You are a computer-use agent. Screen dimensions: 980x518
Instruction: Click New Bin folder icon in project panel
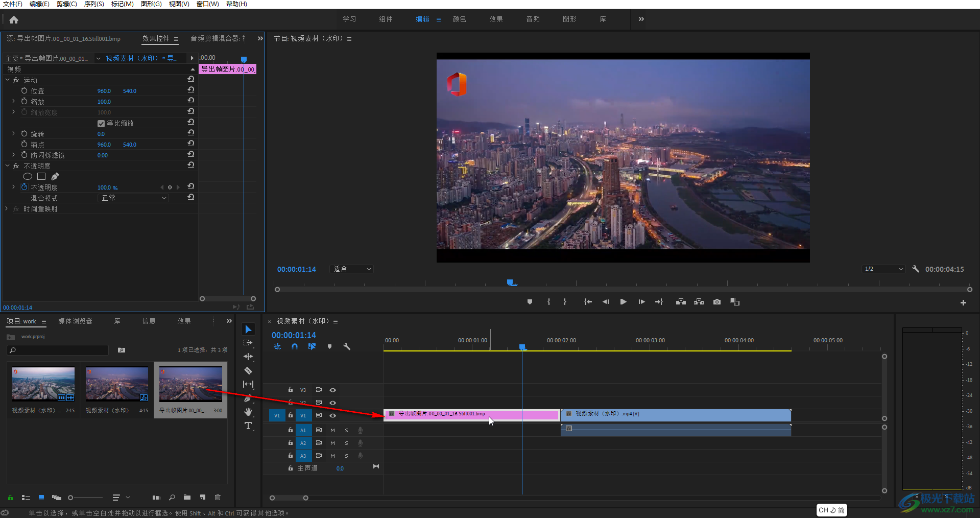tap(187, 497)
